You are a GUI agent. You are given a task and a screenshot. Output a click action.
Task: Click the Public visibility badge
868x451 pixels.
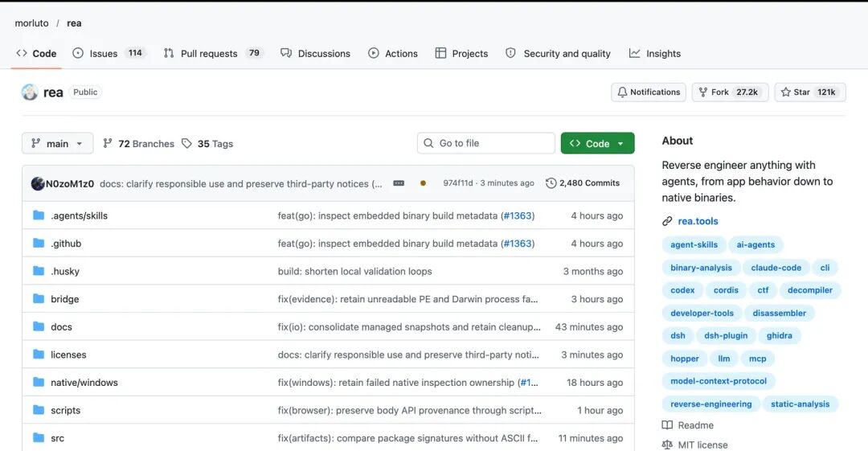click(x=85, y=92)
